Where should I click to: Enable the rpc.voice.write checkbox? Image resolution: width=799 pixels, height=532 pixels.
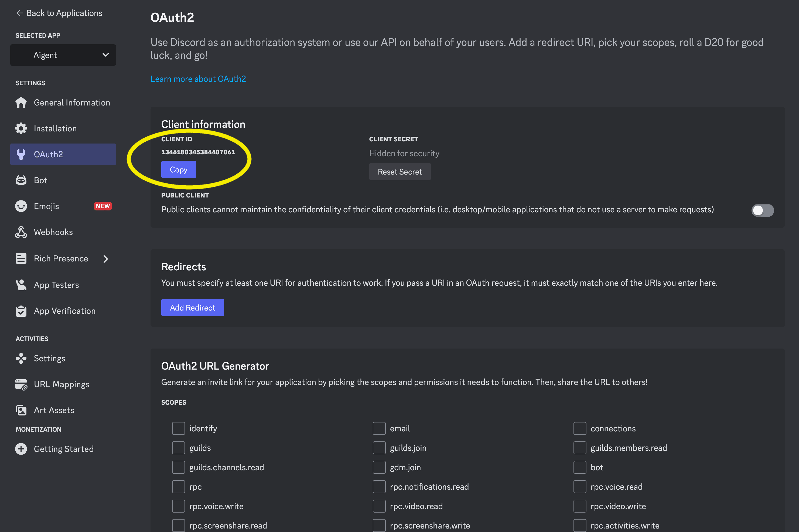(x=179, y=506)
